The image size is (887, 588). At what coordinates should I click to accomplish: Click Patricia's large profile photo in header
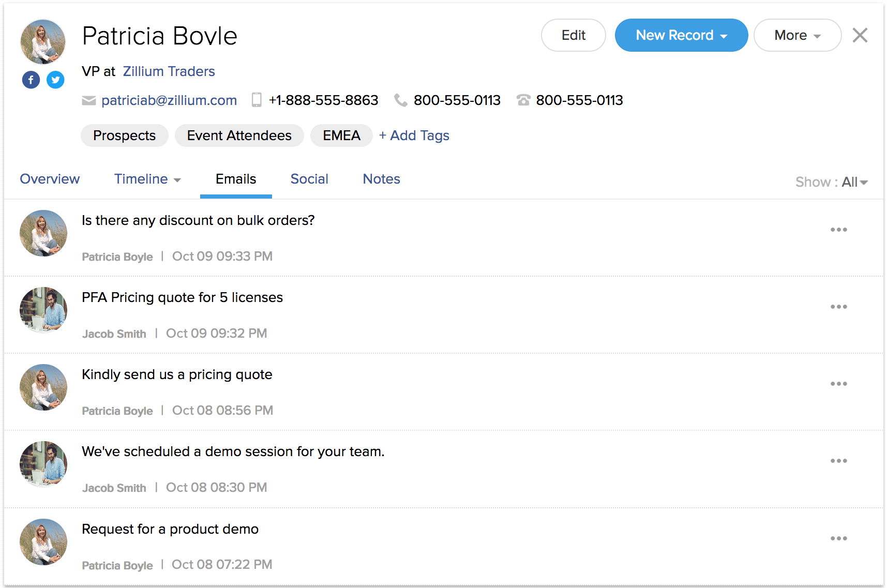[43, 42]
